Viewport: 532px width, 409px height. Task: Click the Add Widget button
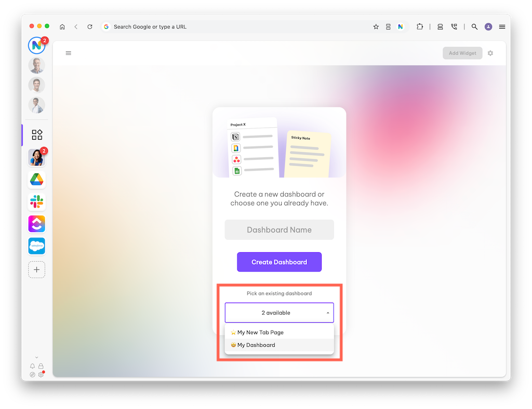462,53
